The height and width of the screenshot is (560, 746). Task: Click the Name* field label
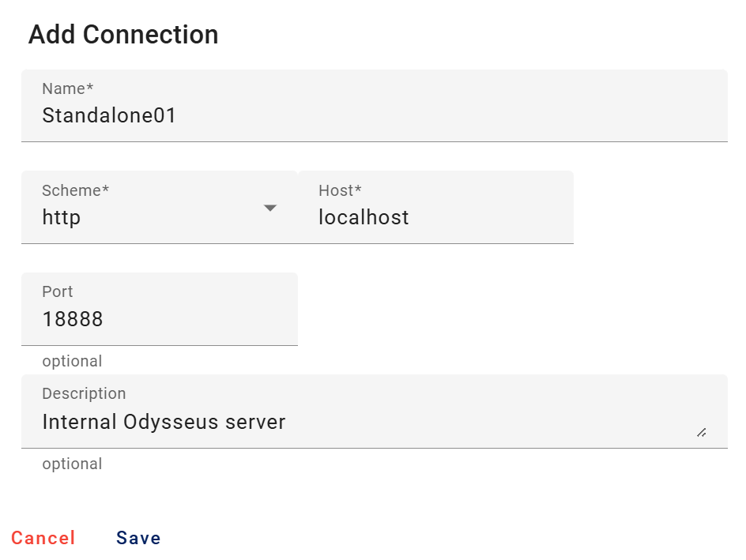[68, 88]
